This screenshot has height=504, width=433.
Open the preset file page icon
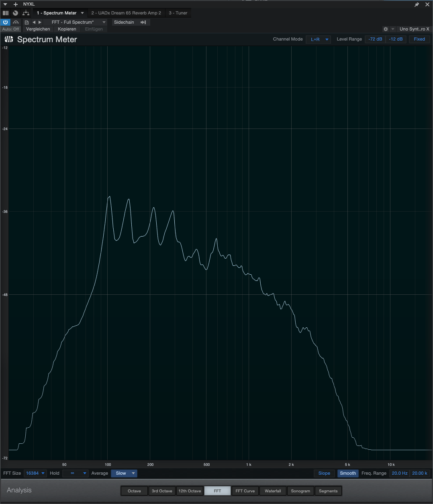[x=27, y=22]
